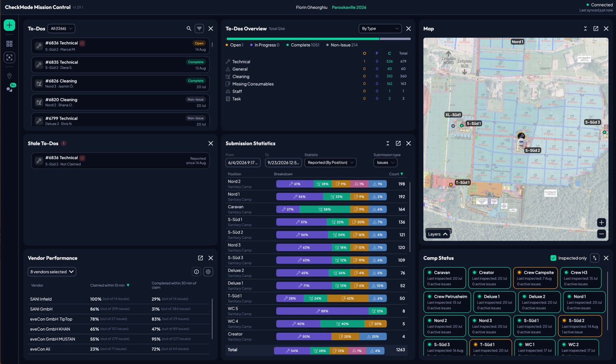
Task: Open the To-Dos filter icon
Action: (199, 28)
